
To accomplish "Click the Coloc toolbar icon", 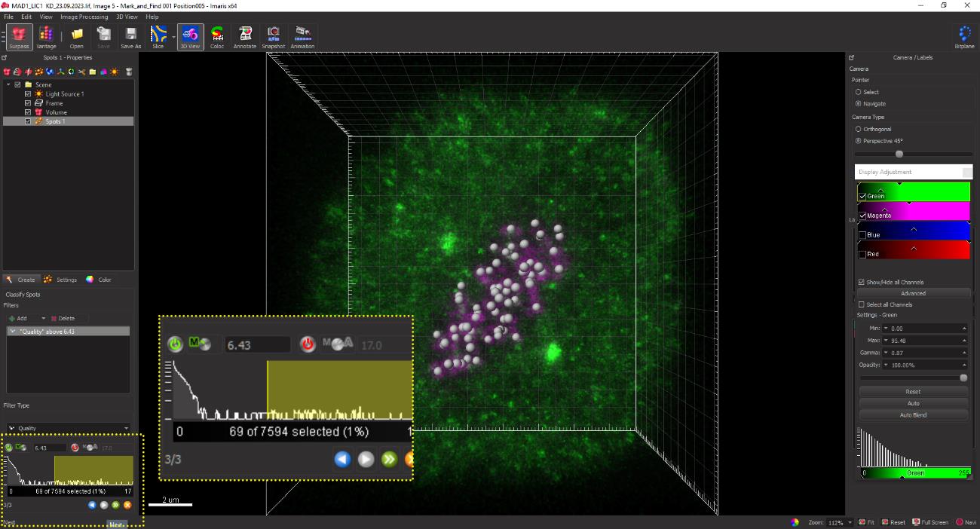I will (x=217, y=36).
